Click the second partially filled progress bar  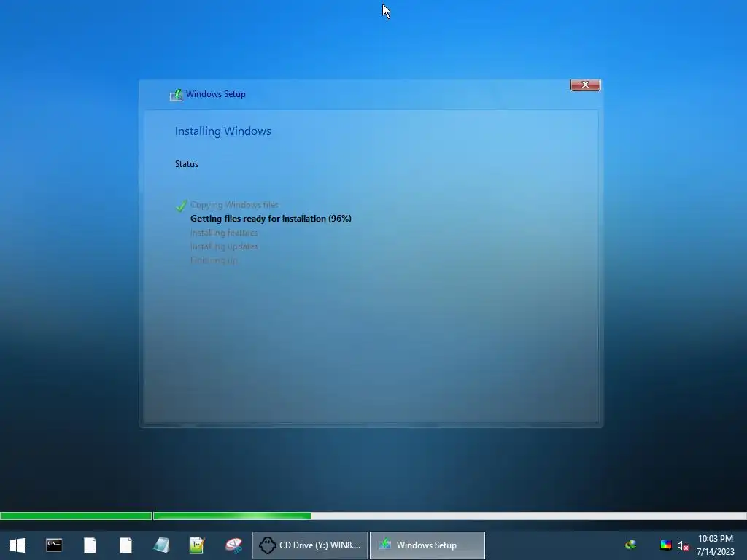point(449,516)
